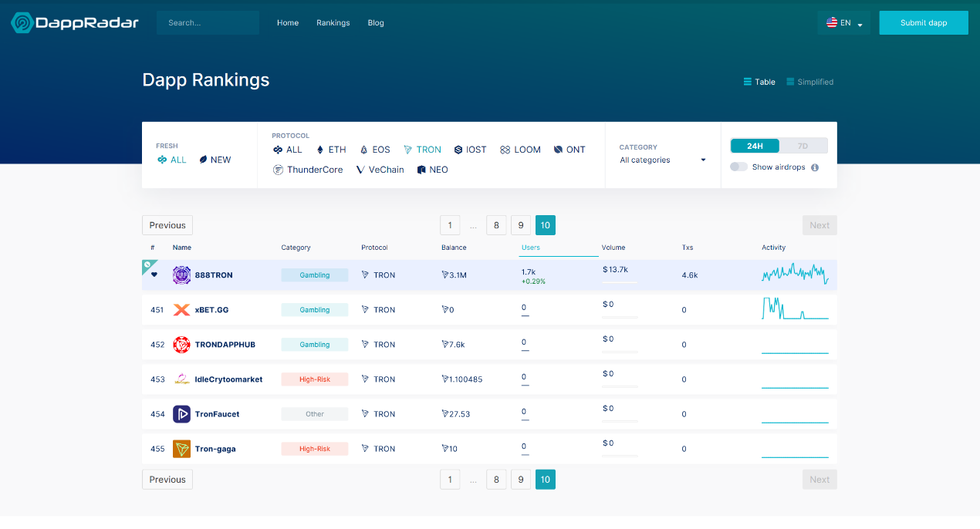Go to page 8 in top pagination
Image resolution: width=980 pixels, height=529 pixels.
pyautogui.click(x=497, y=225)
